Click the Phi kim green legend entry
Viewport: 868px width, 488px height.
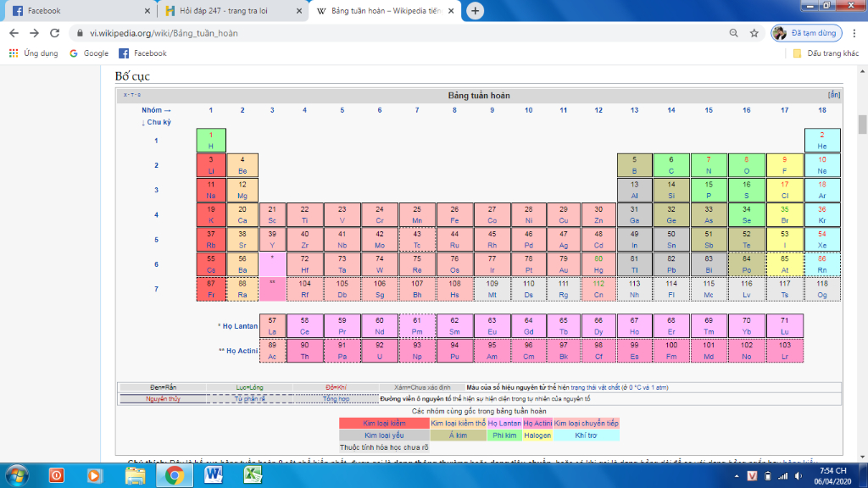point(504,435)
